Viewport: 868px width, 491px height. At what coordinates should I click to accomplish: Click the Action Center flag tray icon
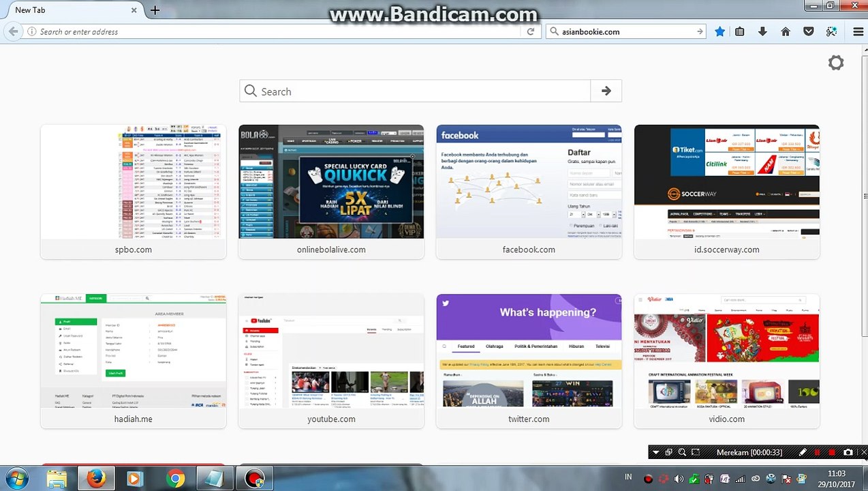point(786,479)
